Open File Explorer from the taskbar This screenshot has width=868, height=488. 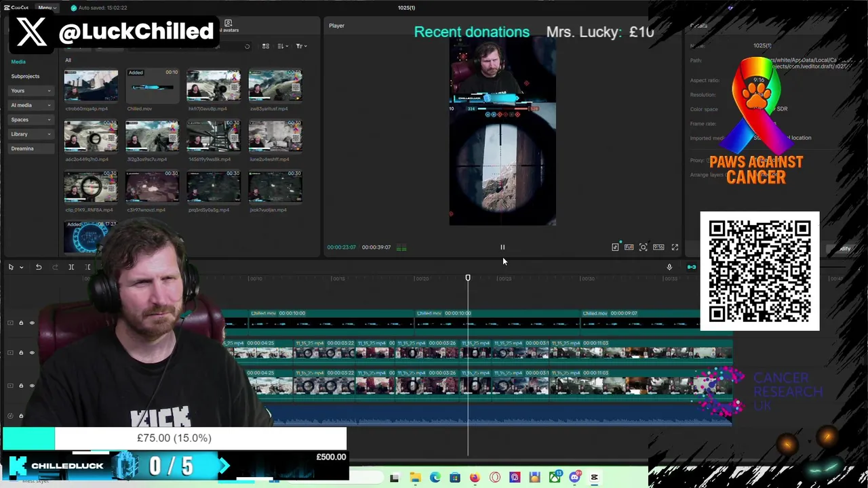tap(415, 478)
